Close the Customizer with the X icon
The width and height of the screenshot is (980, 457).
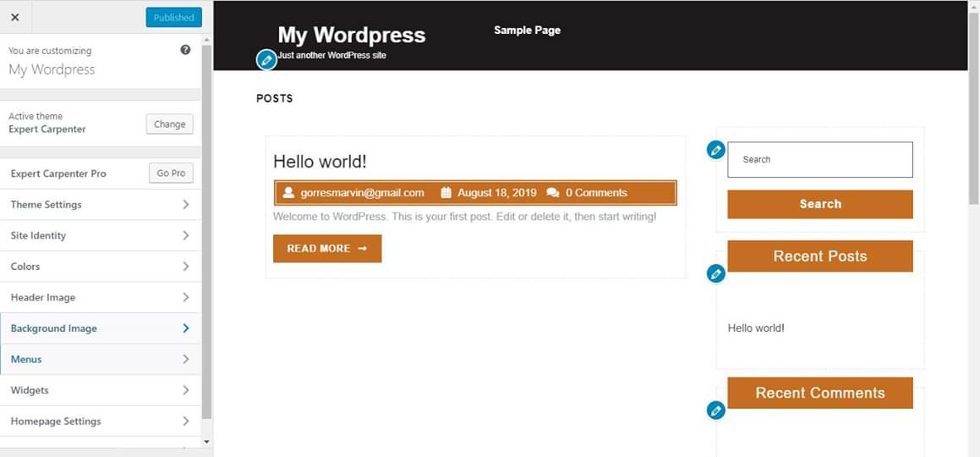pyautogui.click(x=15, y=18)
